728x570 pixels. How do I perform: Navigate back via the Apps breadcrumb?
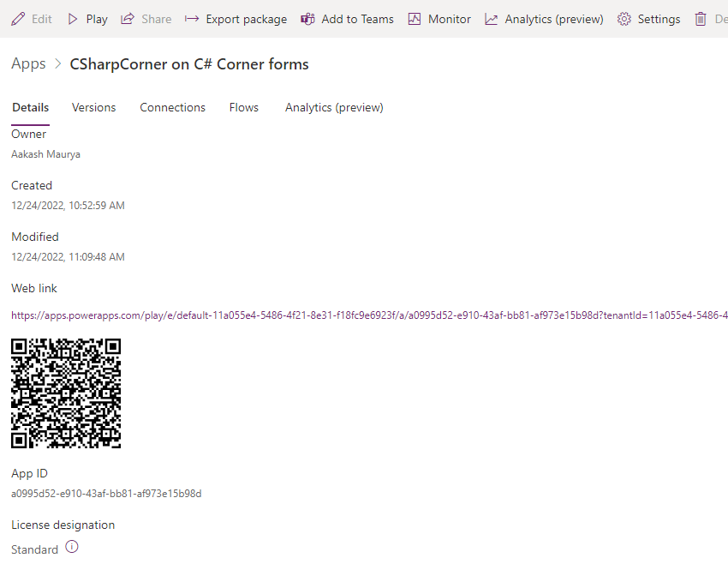[x=28, y=63]
